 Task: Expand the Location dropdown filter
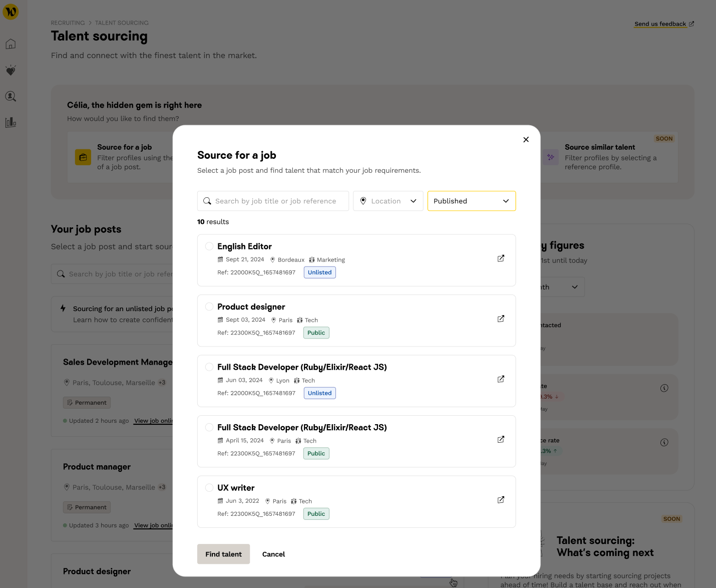388,201
